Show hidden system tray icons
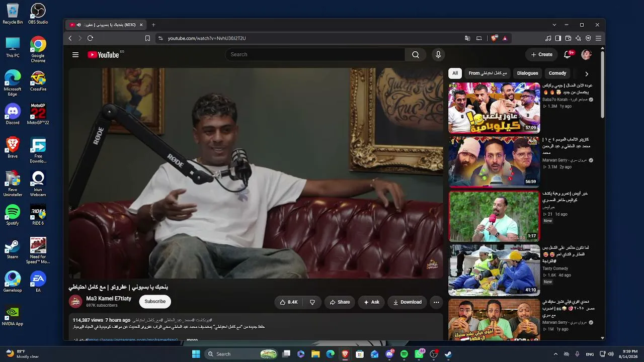 coord(555,354)
